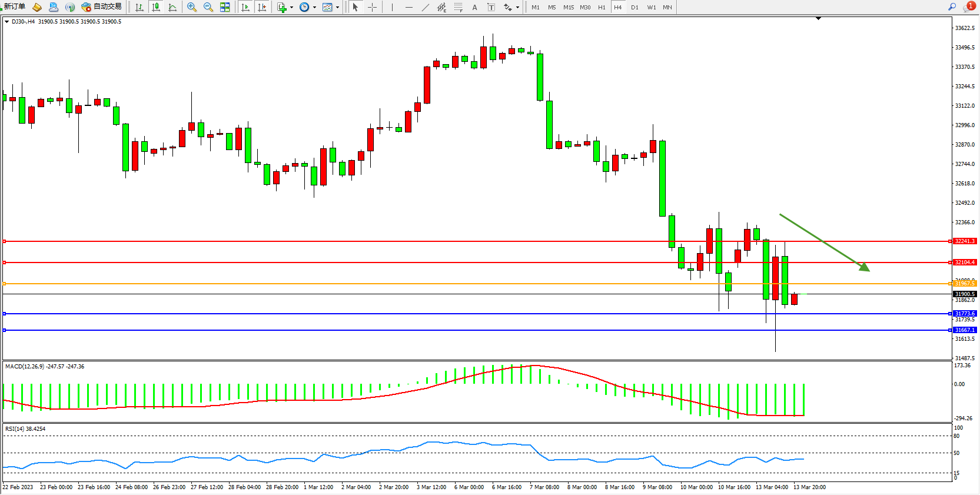980x495 pixels.
Task: Open the arrows objects dropdown
Action: pos(517,8)
